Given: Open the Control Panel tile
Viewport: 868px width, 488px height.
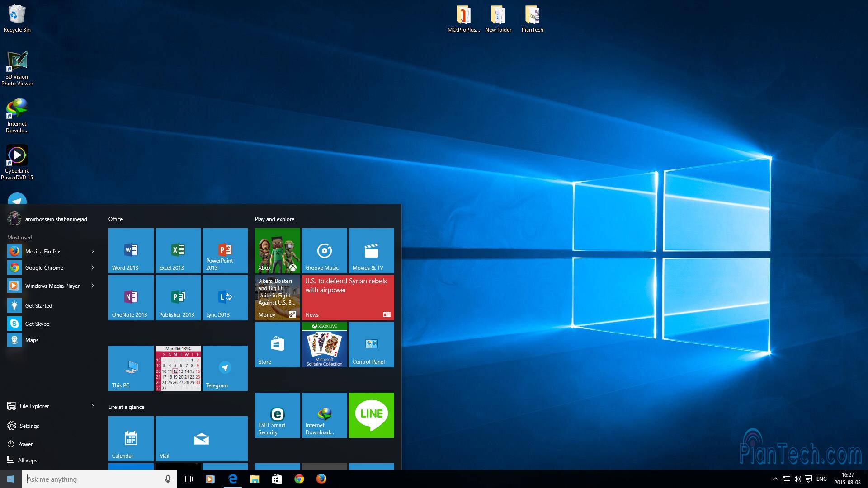Looking at the screenshot, I should pyautogui.click(x=372, y=345).
